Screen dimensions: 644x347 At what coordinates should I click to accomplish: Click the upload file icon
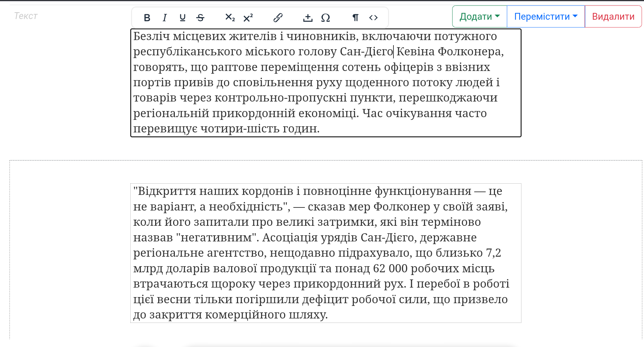click(308, 18)
